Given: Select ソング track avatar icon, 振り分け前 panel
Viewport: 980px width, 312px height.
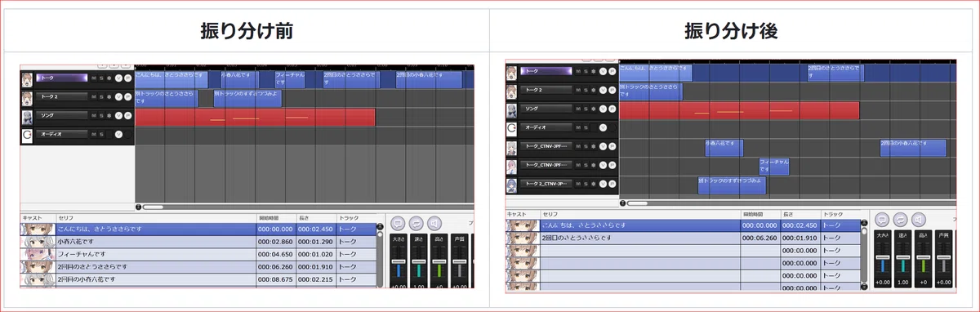Looking at the screenshot, I should point(27,117).
